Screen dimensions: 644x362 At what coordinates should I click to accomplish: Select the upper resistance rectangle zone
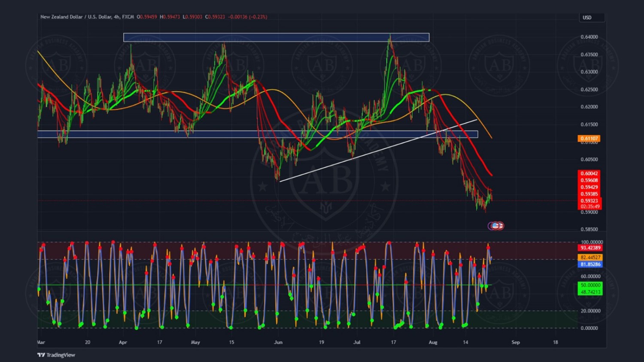(x=276, y=37)
